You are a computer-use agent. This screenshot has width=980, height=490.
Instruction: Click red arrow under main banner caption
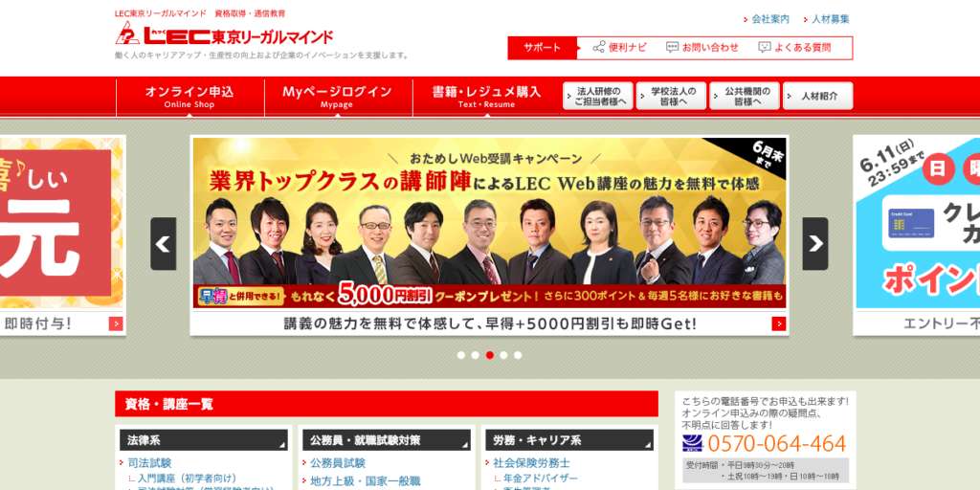778,323
